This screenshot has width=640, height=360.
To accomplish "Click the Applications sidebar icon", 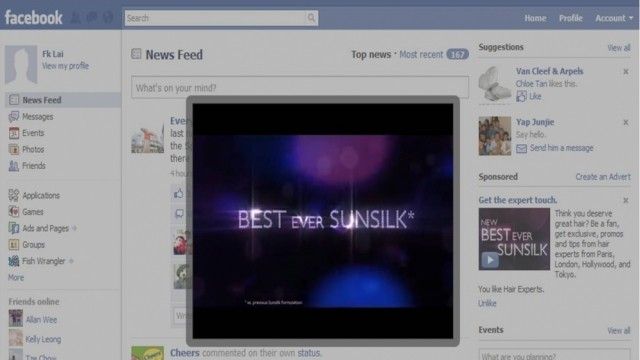I will 14,195.
